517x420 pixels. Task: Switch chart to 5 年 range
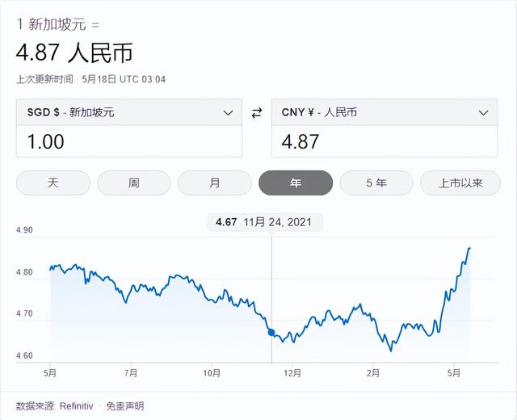[x=376, y=183]
